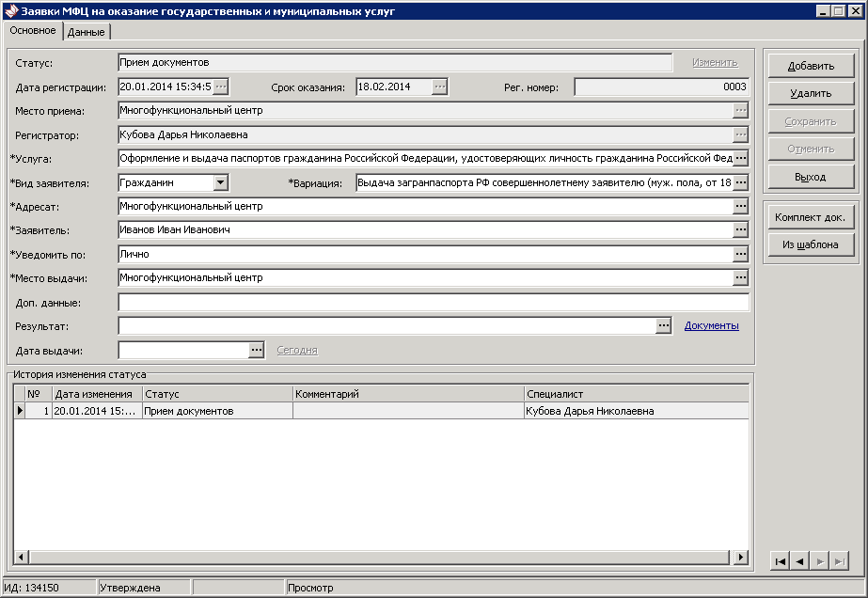This screenshot has height=598, width=868.
Task: Open ellipsis picker for Заявитель field
Action: point(741,230)
